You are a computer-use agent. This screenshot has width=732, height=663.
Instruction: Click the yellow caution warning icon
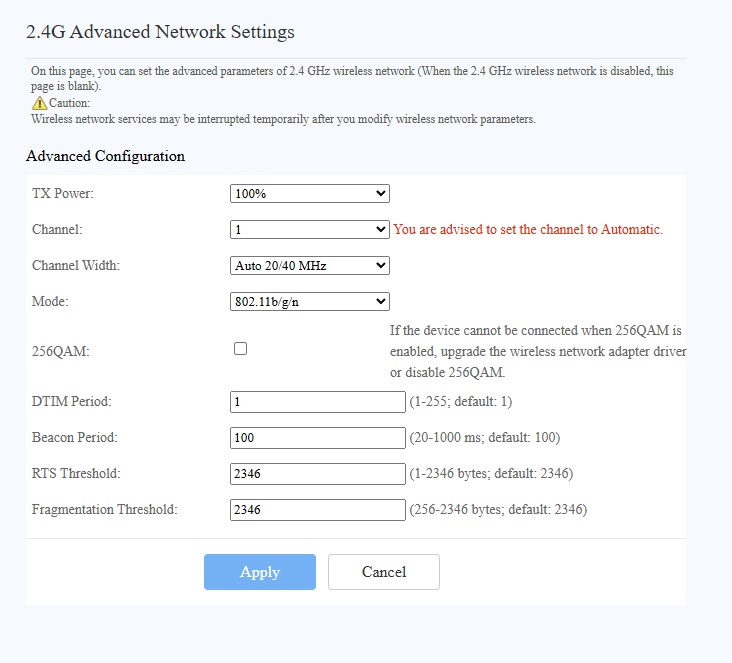pos(39,103)
